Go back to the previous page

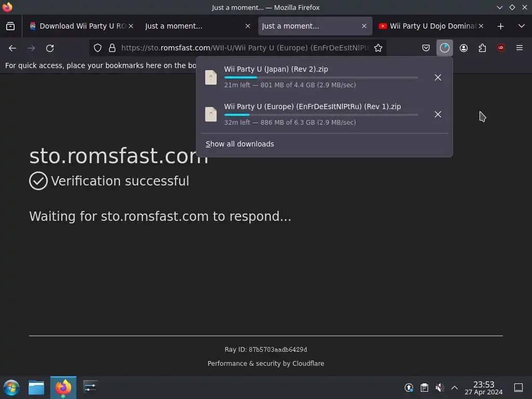tap(12, 48)
